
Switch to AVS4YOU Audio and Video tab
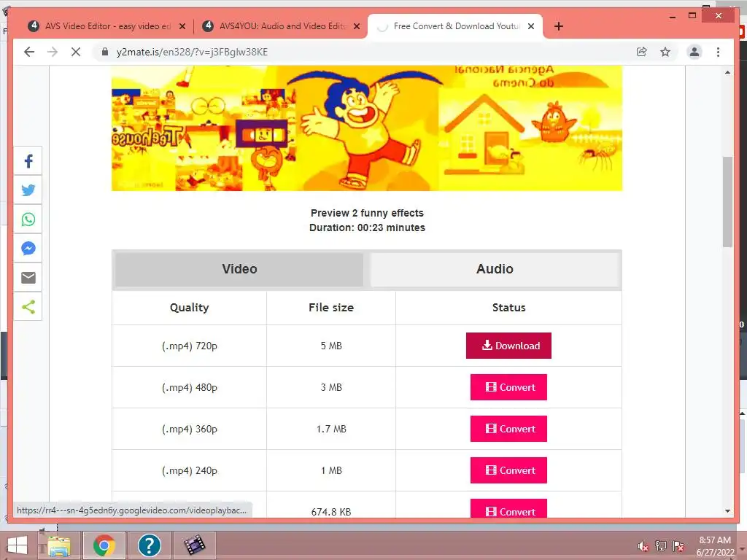(x=281, y=26)
